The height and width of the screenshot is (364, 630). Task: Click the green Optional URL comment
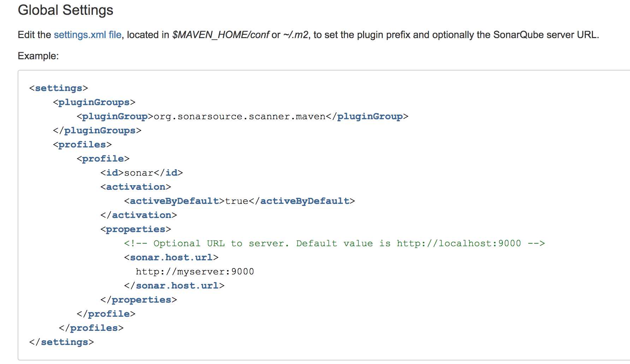point(334,243)
